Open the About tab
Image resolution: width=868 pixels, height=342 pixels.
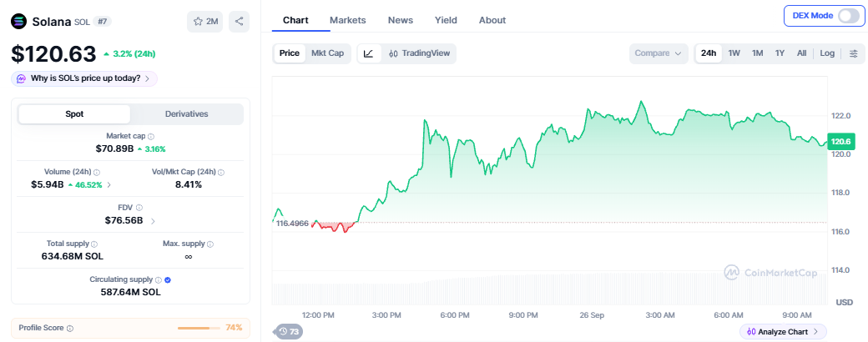click(492, 20)
